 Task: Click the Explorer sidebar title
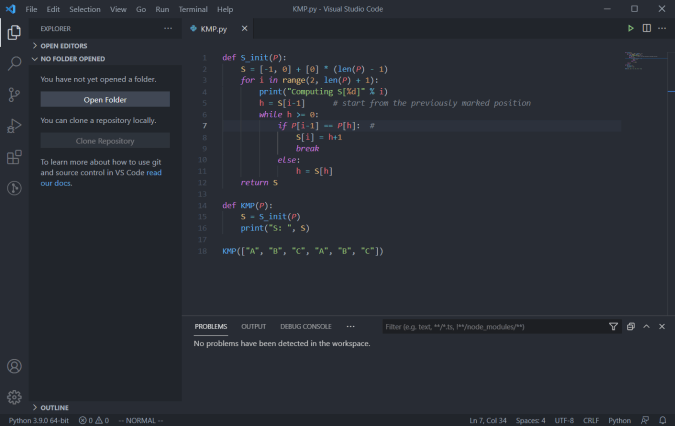point(56,28)
